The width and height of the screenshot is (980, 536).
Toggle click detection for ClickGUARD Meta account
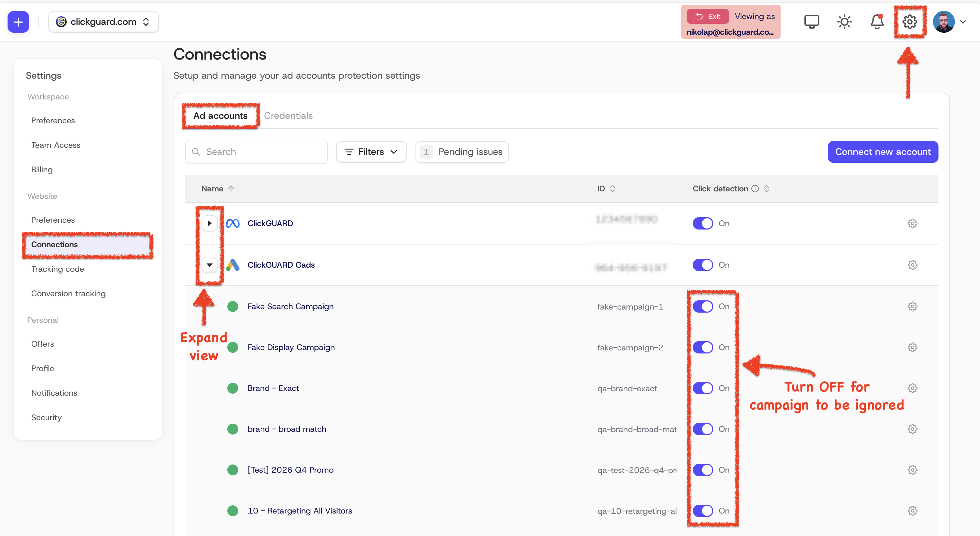click(703, 223)
